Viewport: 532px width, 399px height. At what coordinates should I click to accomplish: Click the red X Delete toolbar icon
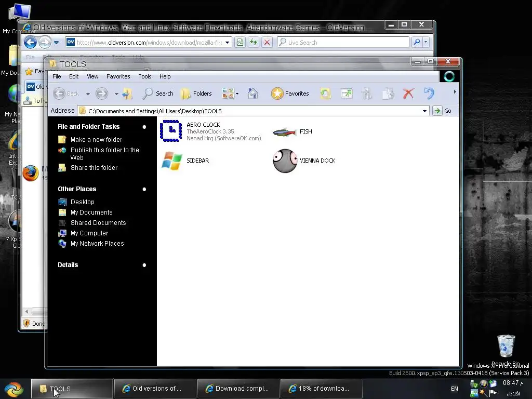click(x=408, y=94)
